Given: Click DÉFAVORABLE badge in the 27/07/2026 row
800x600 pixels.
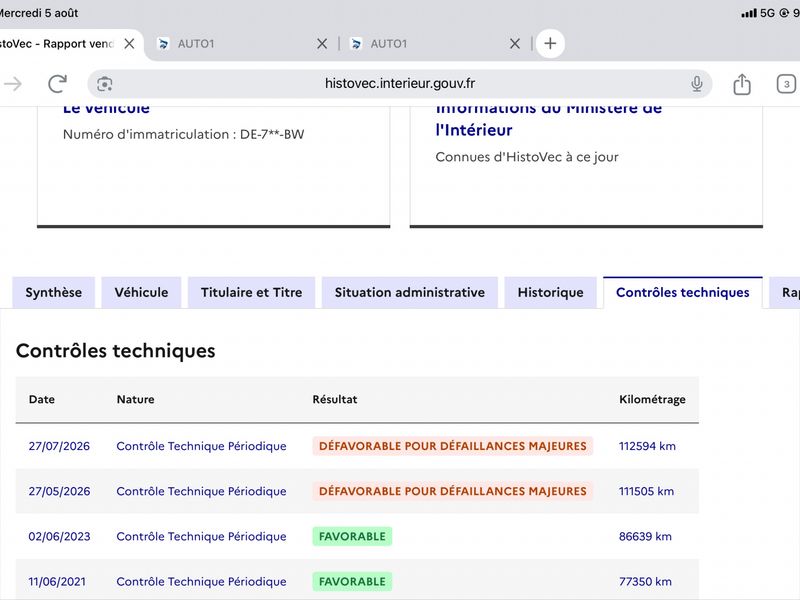Looking at the screenshot, I should (453, 446).
